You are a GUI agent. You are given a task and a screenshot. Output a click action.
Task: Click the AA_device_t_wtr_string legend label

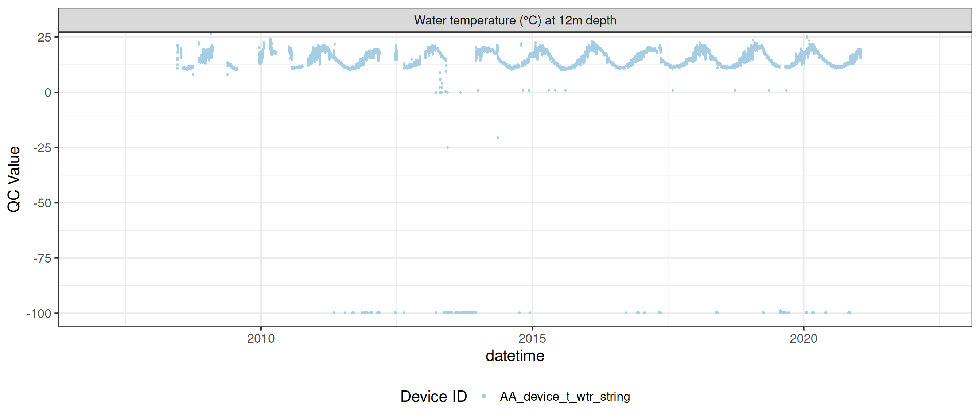pyautogui.click(x=565, y=396)
